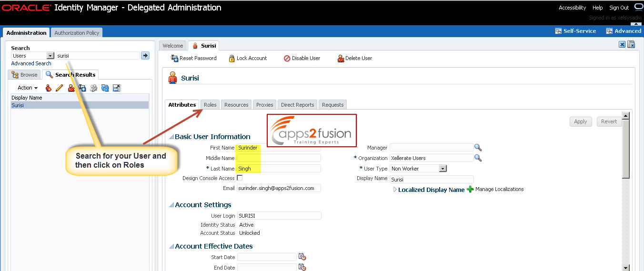Click the Reset Password button
The height and width of the screenshot is (271, 644).
click(194, 58)
